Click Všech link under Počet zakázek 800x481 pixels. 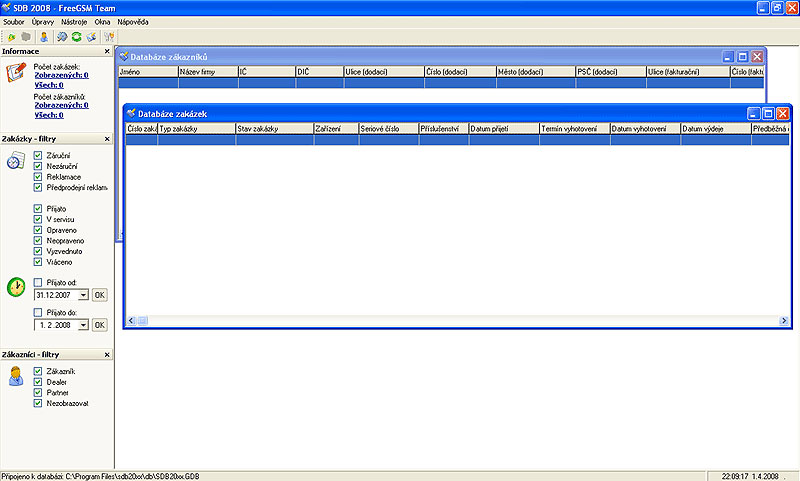49,85
